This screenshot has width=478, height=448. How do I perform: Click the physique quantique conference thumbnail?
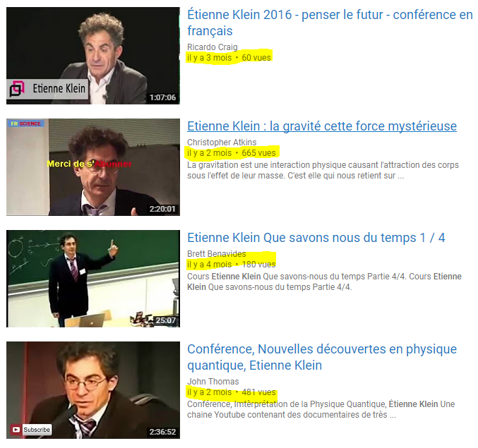pos(93,390)
